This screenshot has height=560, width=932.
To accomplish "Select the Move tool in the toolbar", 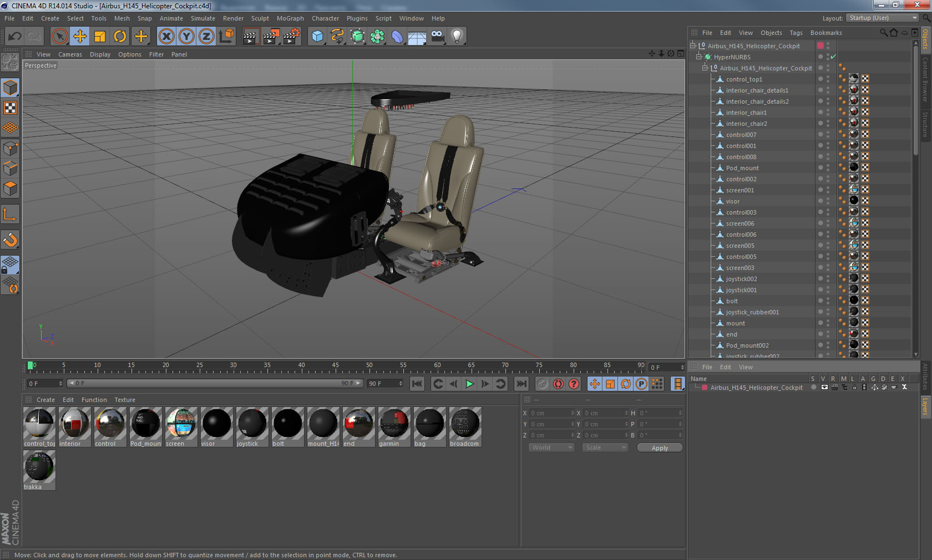I will [80, 37].
